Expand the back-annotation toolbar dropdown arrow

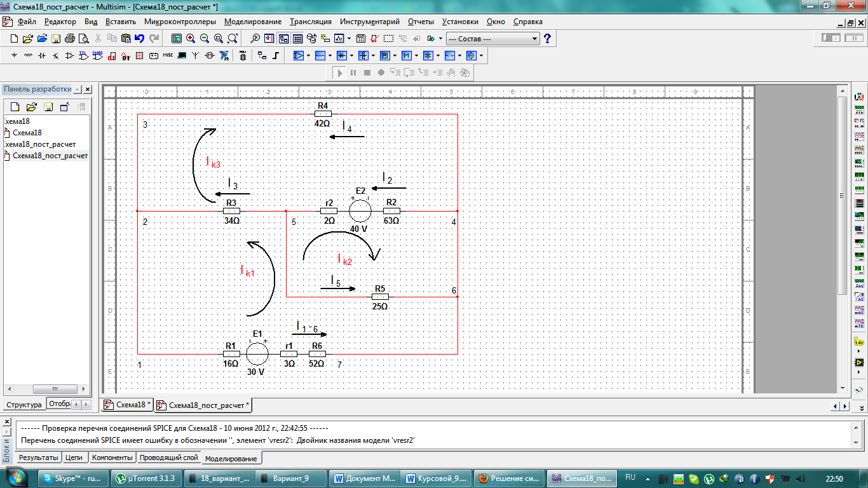(x=440, y=38)
